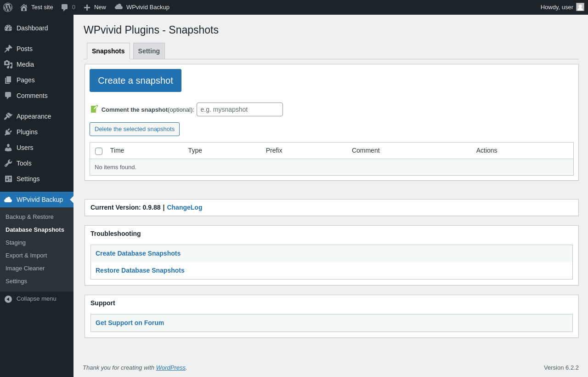
Task: Expand Restore Database Snapshots troubleshooting section
Action: point(140,270)
